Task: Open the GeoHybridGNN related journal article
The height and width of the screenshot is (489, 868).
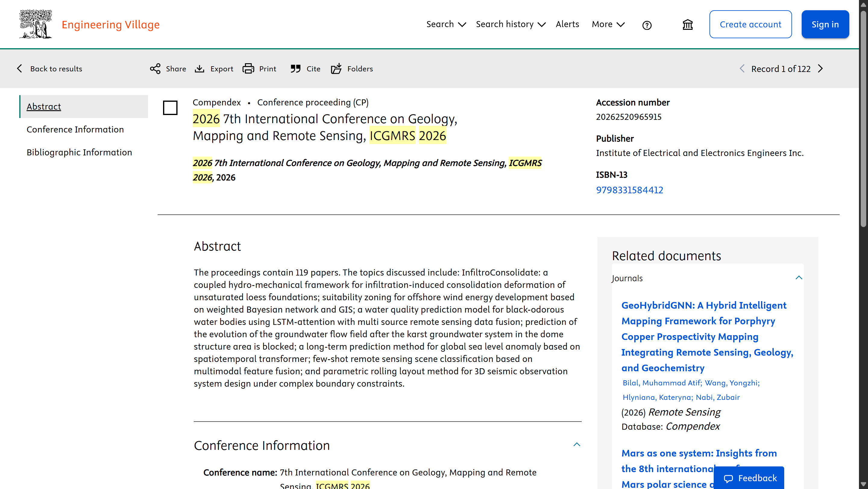Action: [707, 336]
